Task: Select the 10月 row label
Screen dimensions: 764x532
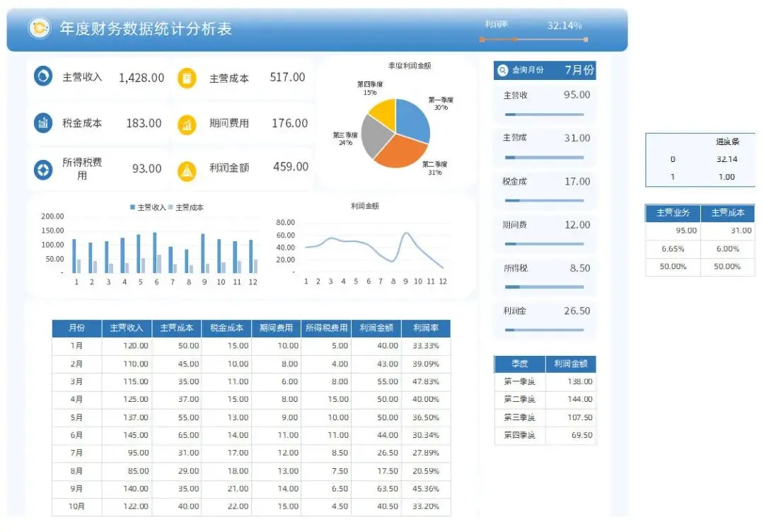Action: coord(76,507)
